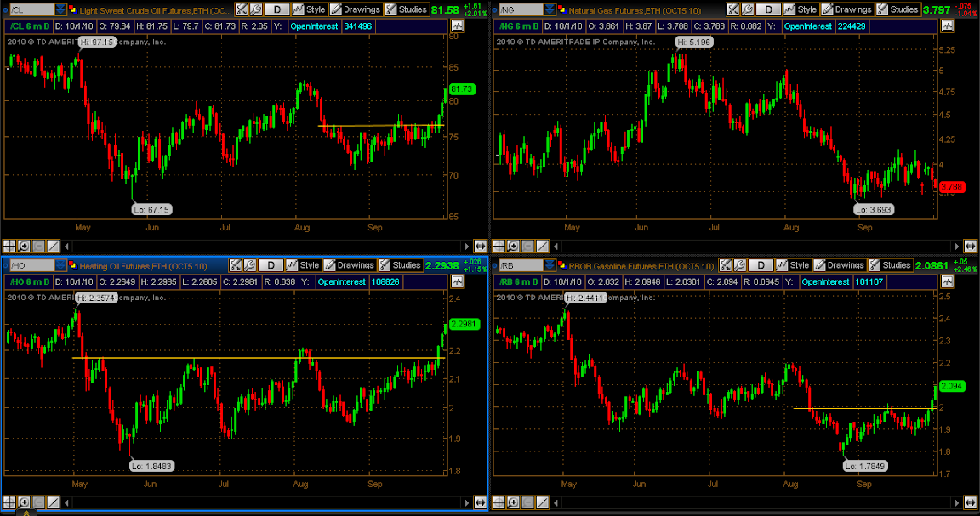This screenshot has height=516, width=980.
Task: Open the wrench settings icon in the /HO chart
Action: (x=249, y=265)
